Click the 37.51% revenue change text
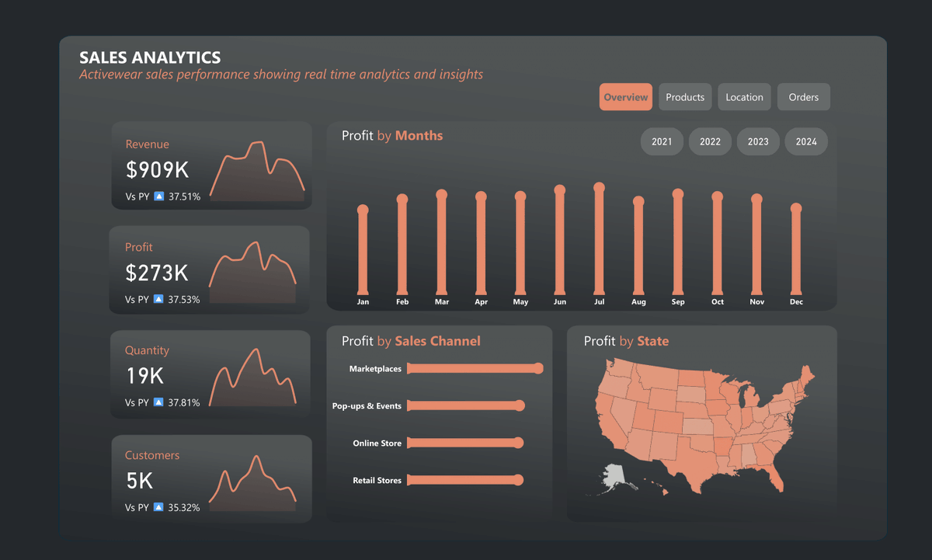 (183, 197)
